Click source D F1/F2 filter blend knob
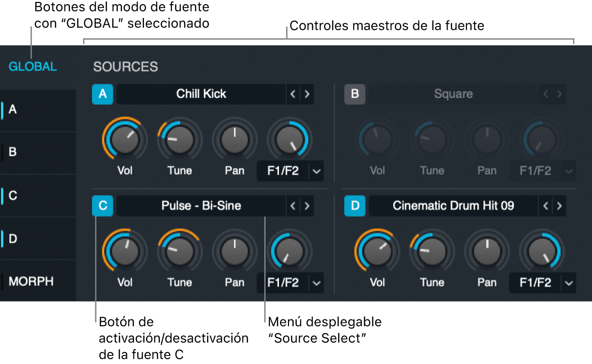592x364 pixels. (x=541, y=251)
